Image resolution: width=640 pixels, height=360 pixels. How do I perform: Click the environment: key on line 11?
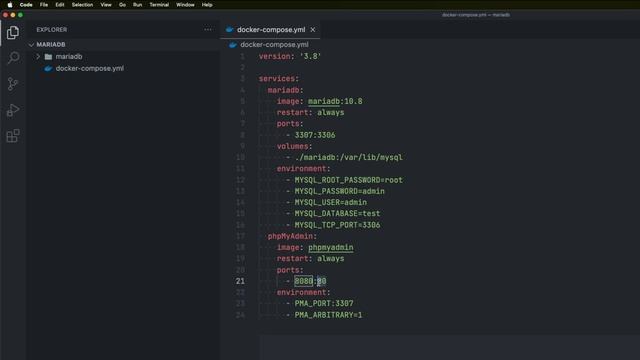tap(303, 169)
